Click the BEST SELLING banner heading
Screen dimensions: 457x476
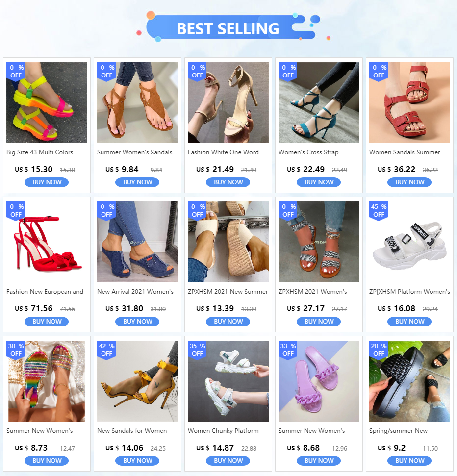(228, 29)
